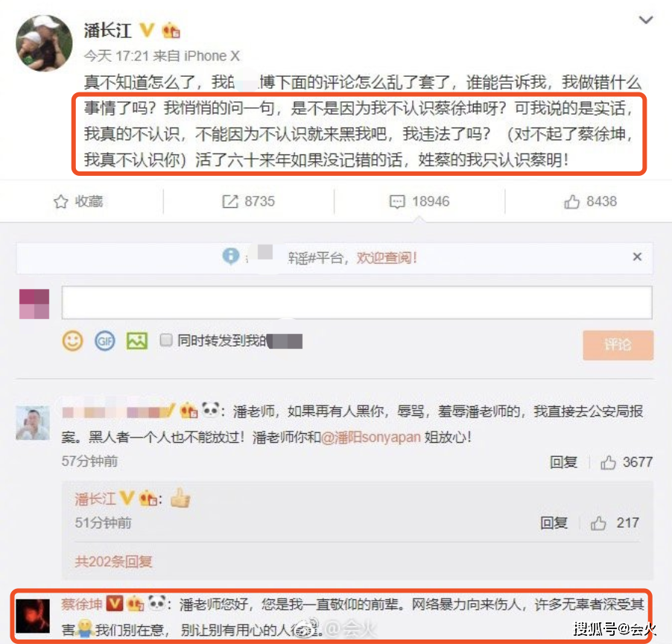Image resolution: width=672 pixels, height=644 pixels.
Task: Submit with the orange 评论 button
Action: click(618, 345)
